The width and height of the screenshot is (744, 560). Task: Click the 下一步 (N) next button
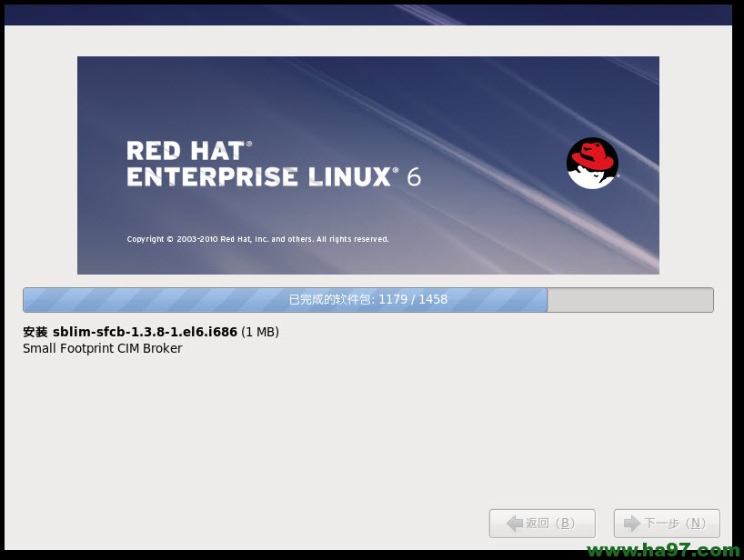(667, 524)
